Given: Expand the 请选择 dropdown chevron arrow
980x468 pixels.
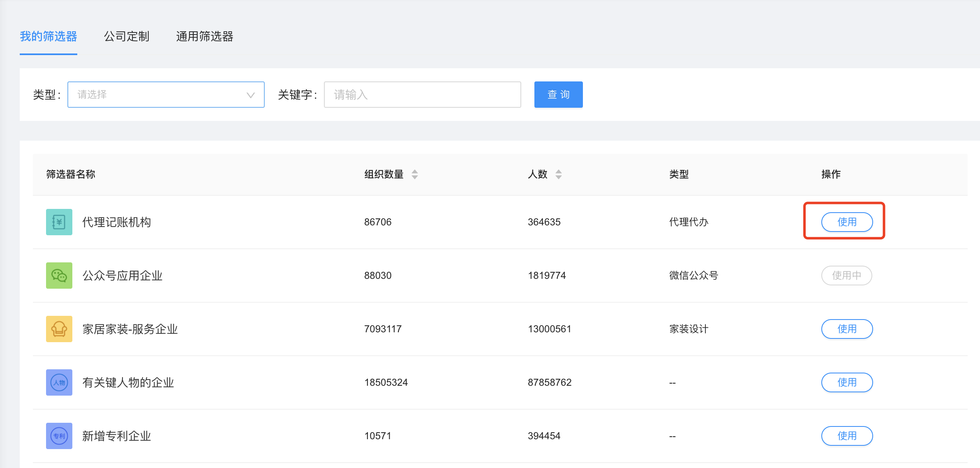Looking at the screenshot, I should (x=250, y=95).
